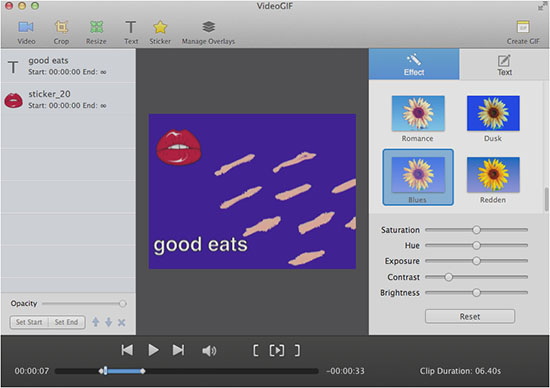Open the Resize tool
The width and height of the screenshot is (550, 388).
(x=96, y=32)
